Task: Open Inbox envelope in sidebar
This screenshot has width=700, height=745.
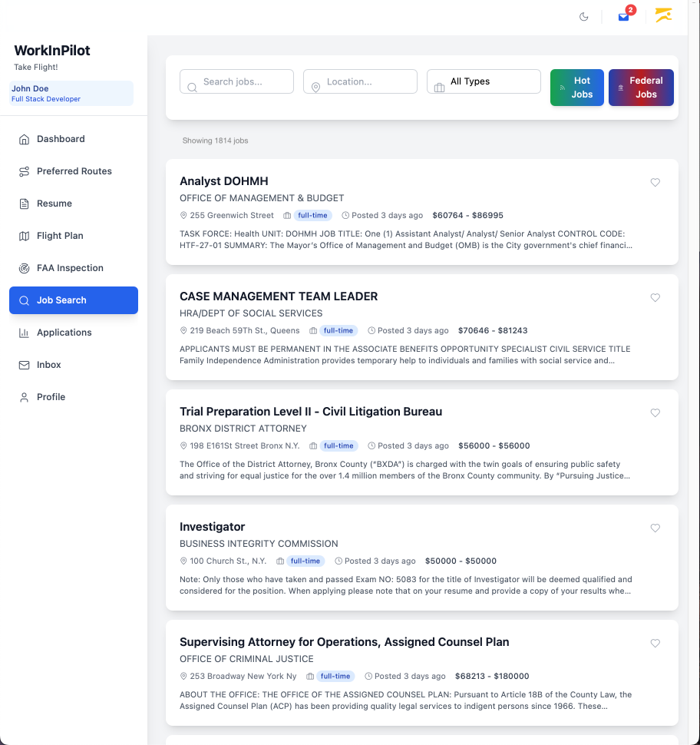Action: coord(25,365)
